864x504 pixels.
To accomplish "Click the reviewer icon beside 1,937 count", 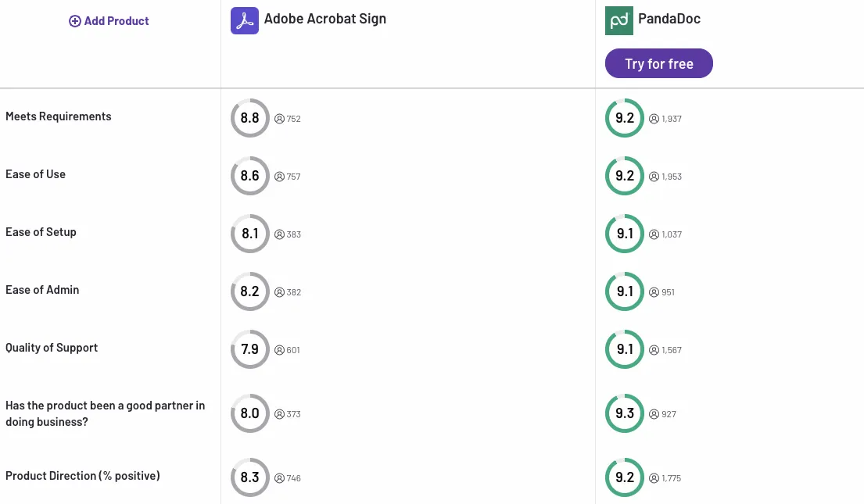I will click(x=654, y=119).
